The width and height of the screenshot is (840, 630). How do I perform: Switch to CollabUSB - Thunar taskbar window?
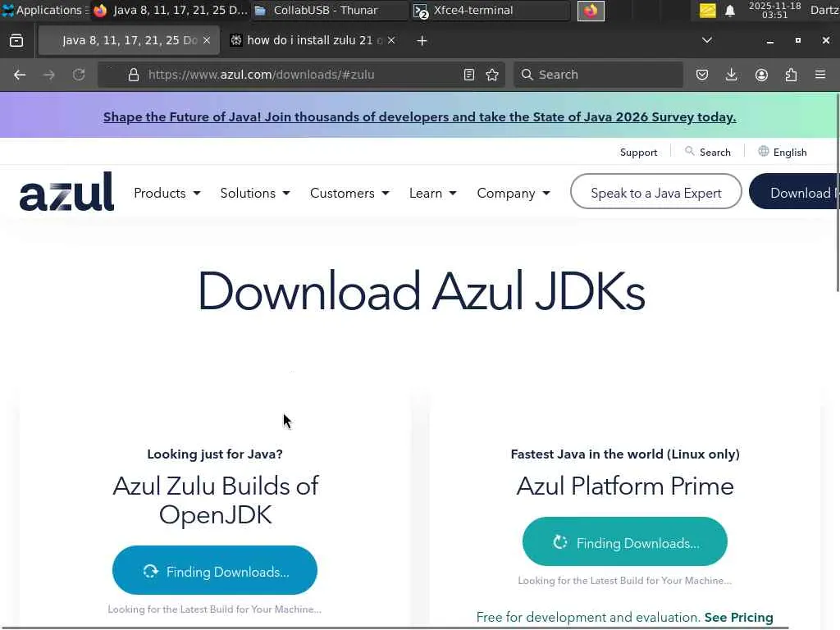pyautogui.click(x=330, y=10)
